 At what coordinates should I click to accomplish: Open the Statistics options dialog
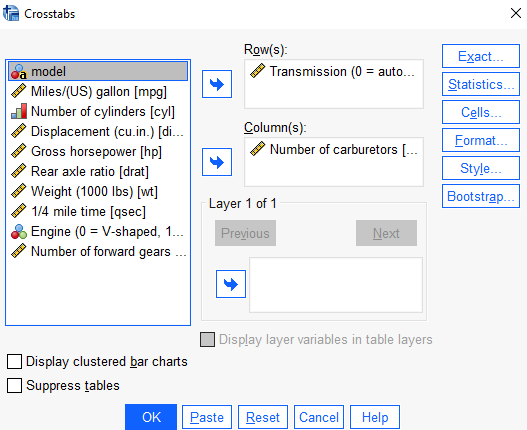pos(481,84)
